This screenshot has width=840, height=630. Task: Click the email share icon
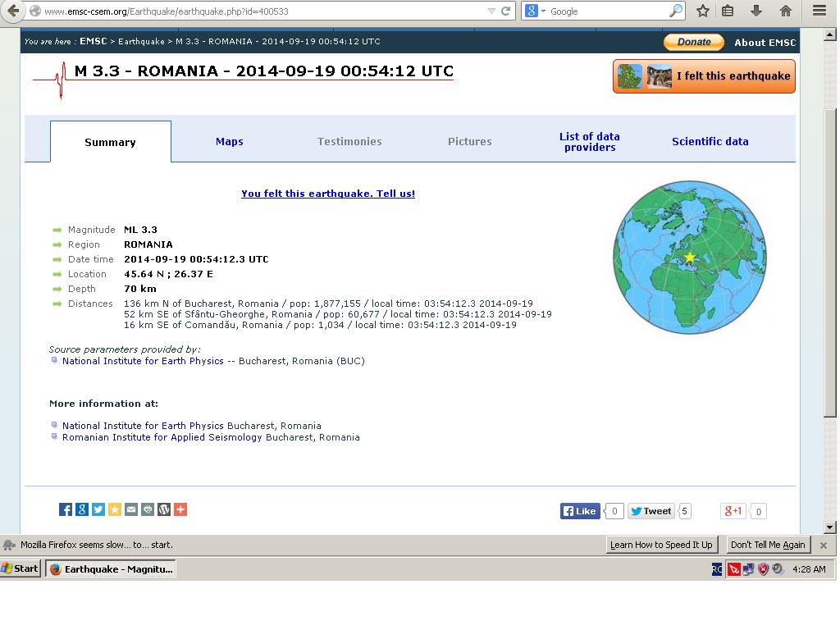[131, 509]
